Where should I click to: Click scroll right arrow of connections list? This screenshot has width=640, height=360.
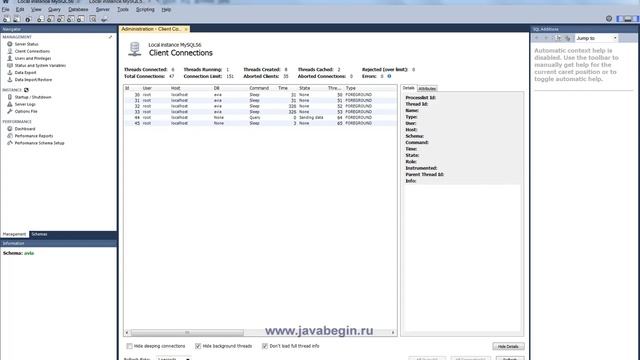[393, 333]
